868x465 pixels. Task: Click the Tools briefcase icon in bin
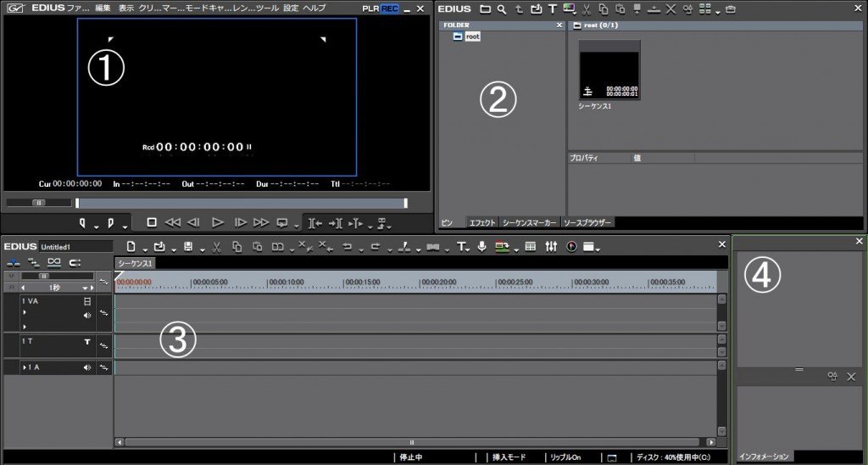[x=731, y=9]
